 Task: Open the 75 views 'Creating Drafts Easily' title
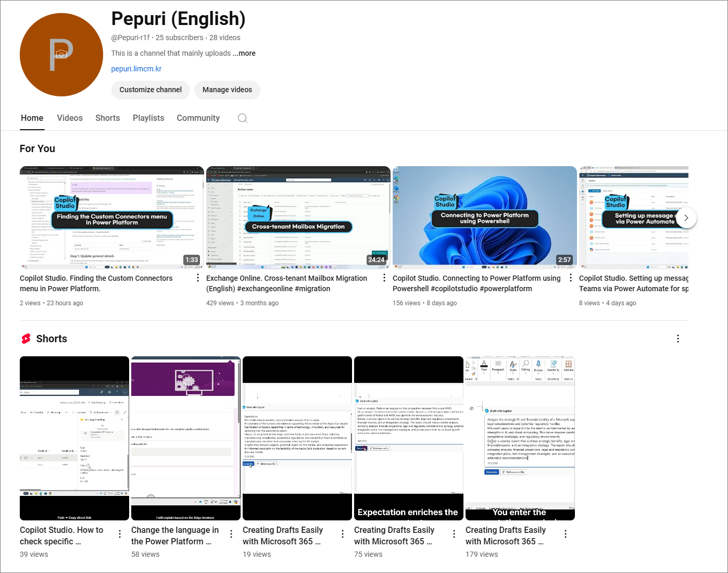pyautogui.click(x=394, y=535)
